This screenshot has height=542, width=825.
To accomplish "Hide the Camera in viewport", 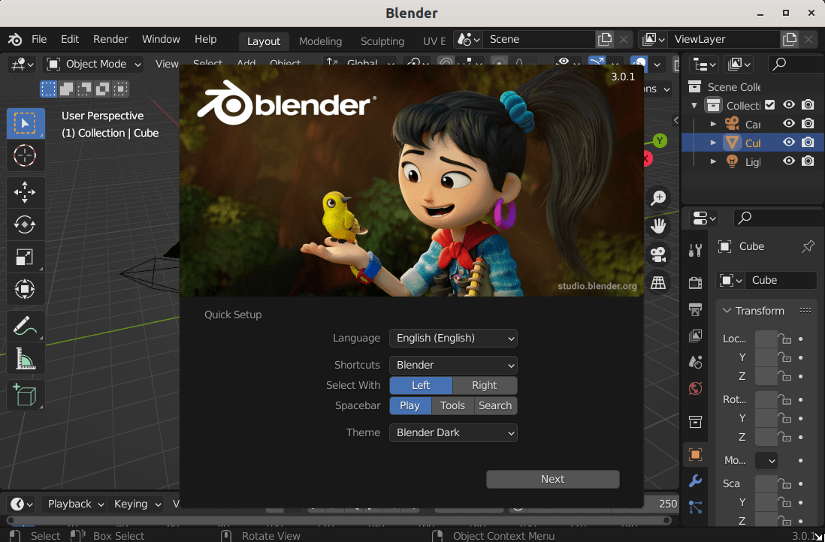I will tap(789, 124).
